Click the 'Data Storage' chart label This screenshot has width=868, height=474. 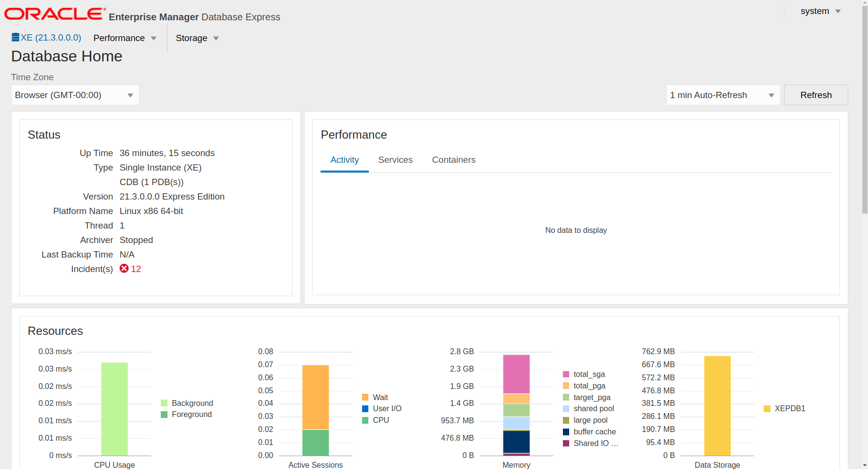(x=717, y=465)
